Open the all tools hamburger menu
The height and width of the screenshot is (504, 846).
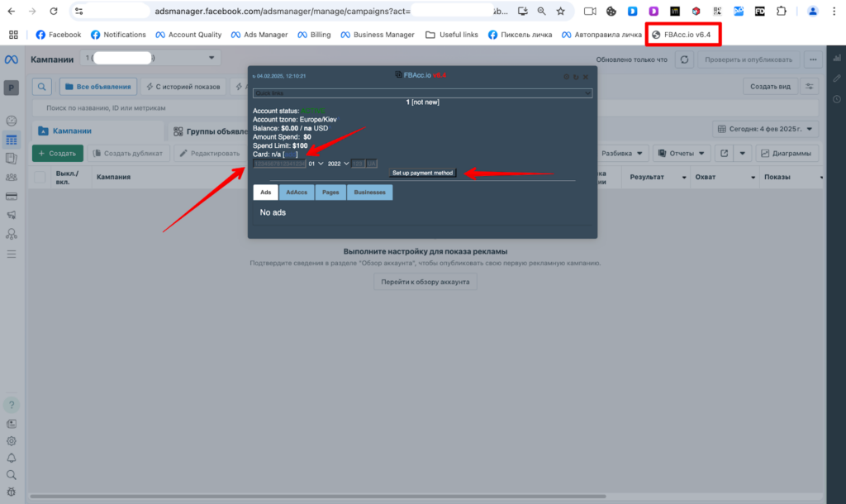coord(12,254)
